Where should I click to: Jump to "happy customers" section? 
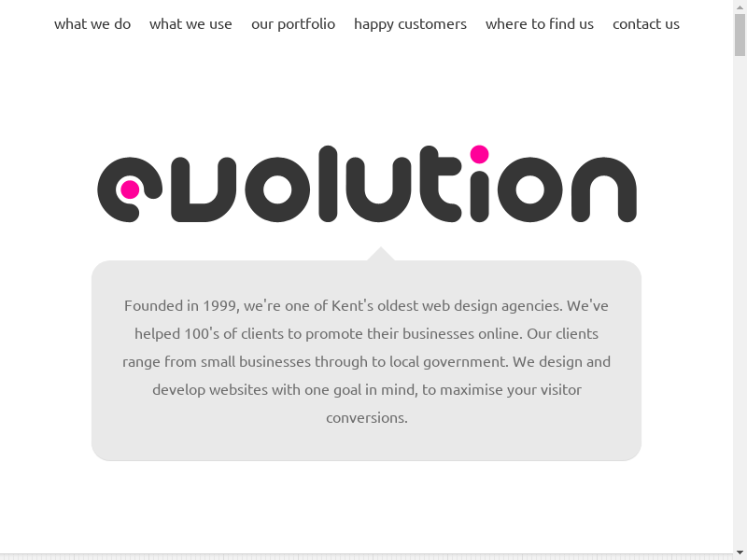point(410,24)
